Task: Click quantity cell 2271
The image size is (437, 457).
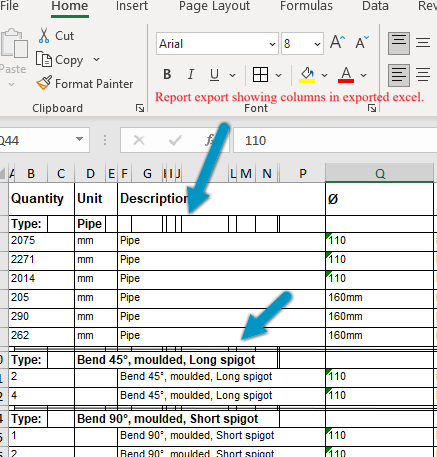Action: 41,260
